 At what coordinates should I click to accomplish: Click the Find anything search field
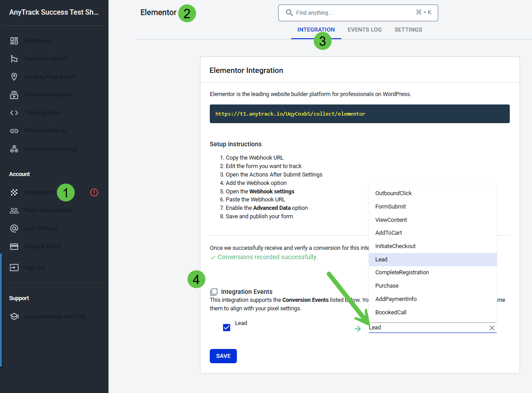coord(358,13)
